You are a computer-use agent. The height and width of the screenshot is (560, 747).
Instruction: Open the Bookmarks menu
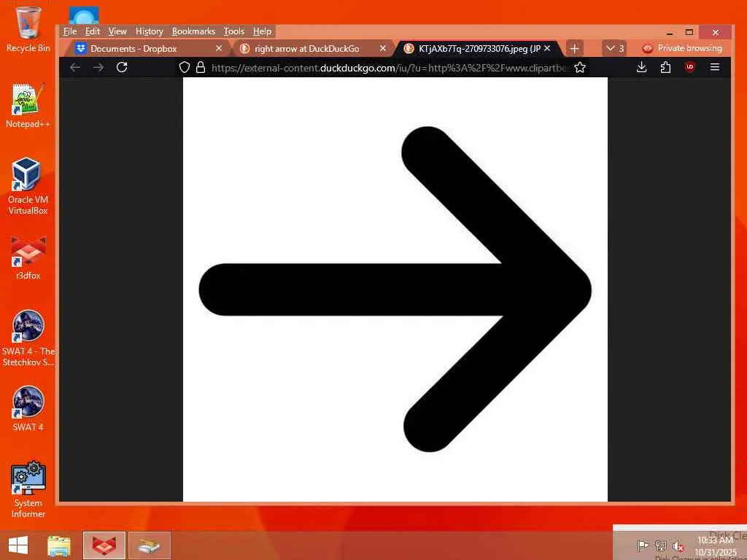point(193,31)
